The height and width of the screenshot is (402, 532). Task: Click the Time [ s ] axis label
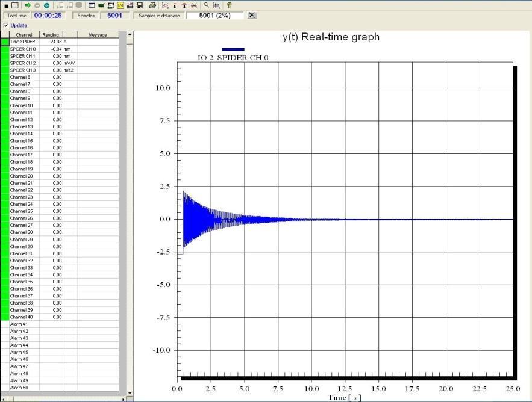pyautogui.click(x=345, y=398)
